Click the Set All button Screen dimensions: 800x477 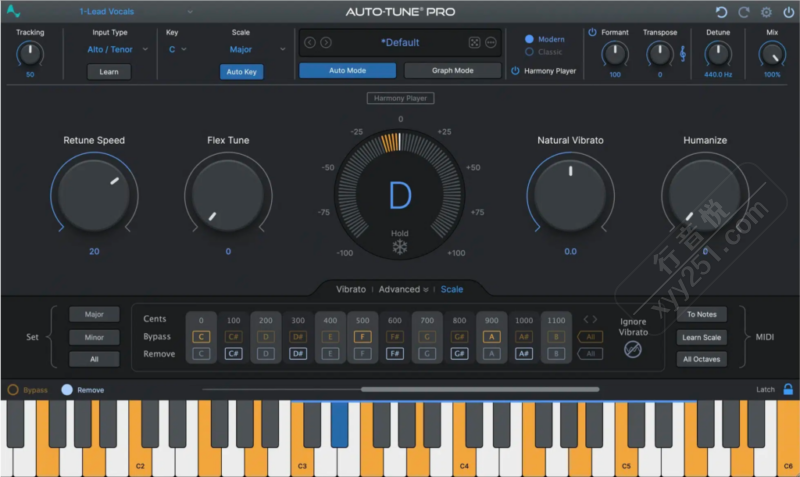94,359
